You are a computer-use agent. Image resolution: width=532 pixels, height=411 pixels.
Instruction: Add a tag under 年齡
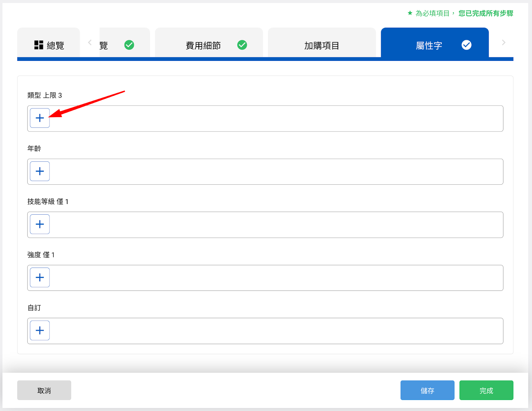pyautogui.click(x=40, y=171)
